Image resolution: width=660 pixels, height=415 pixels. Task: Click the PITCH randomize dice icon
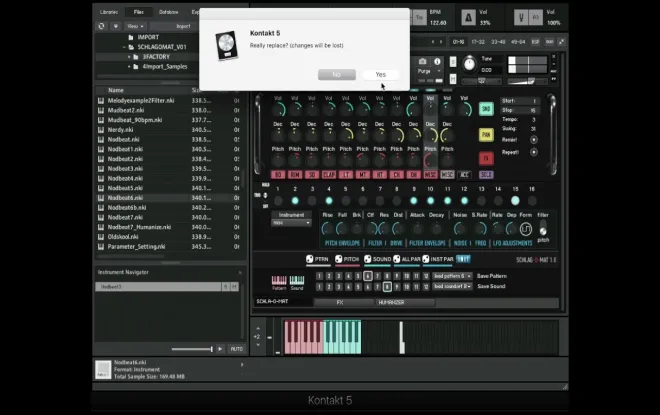pos(338,259)
